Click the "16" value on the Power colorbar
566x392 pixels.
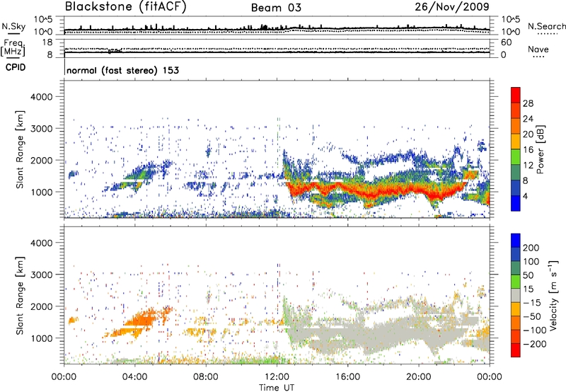528,150
